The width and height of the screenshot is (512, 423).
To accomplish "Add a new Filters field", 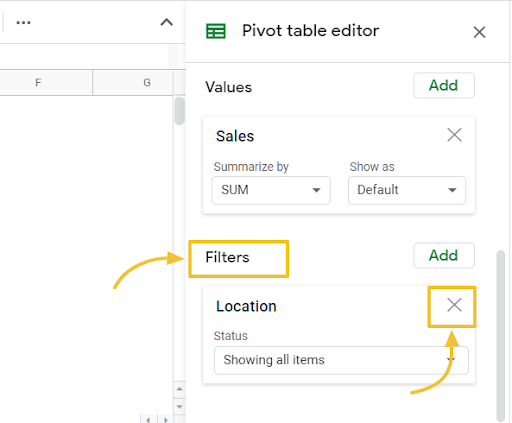I will tap(444, 255).
